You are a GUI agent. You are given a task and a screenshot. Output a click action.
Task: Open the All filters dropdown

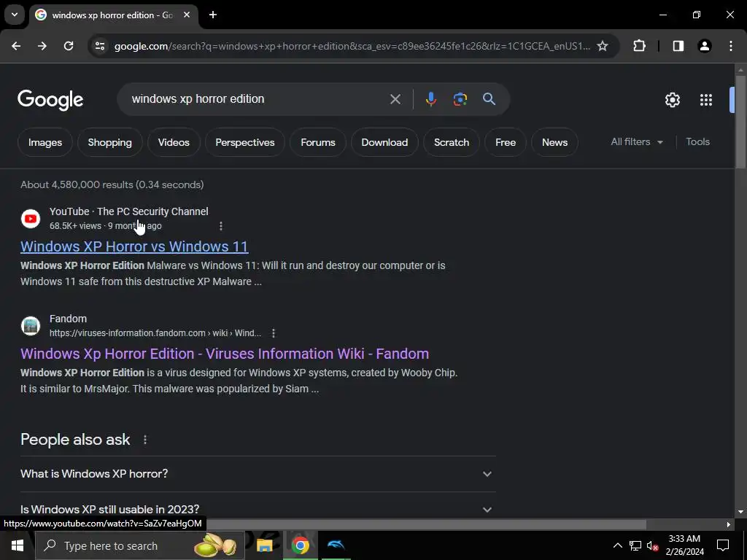[x=637, y=142]
